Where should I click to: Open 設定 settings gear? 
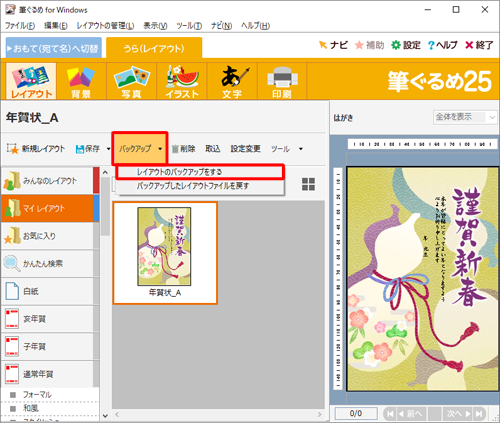[x=406, y=45]
